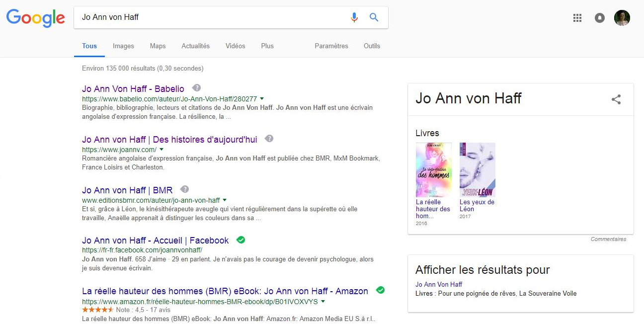Click the https://www.joannv.com/ green URL text
Viewport: 644px width, 324px height.
(x=119, y=150)
